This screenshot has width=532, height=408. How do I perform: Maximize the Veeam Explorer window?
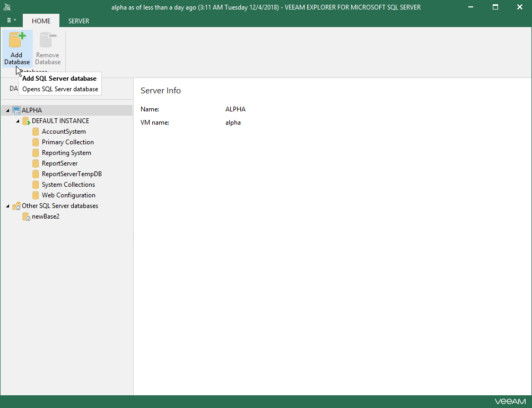[495, 7]
